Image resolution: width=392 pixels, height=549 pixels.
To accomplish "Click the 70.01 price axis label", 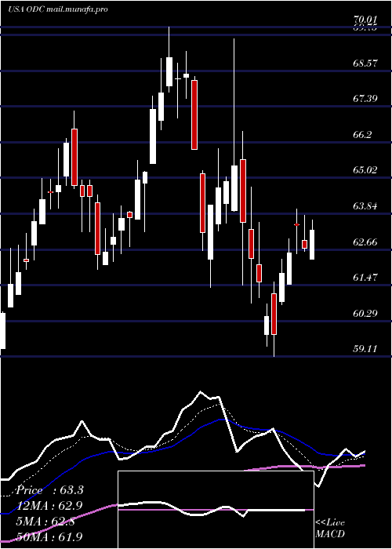I will [365, 20].
